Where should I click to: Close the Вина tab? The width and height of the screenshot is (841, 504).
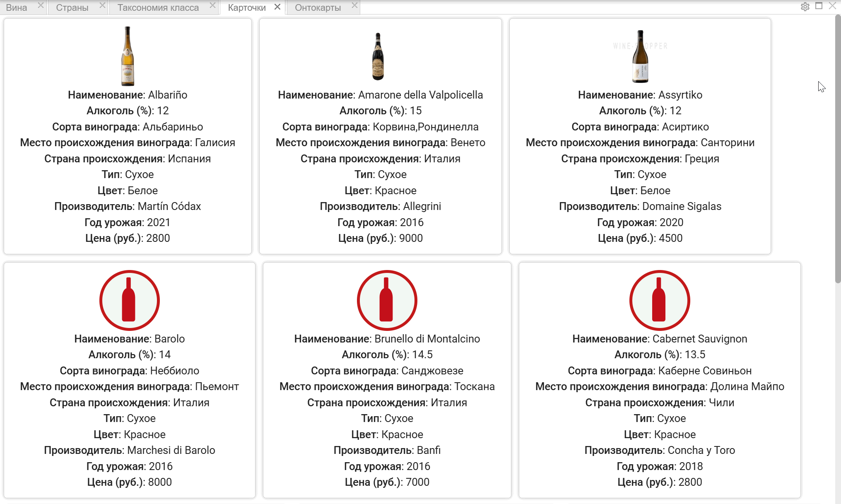click(41, 5)
